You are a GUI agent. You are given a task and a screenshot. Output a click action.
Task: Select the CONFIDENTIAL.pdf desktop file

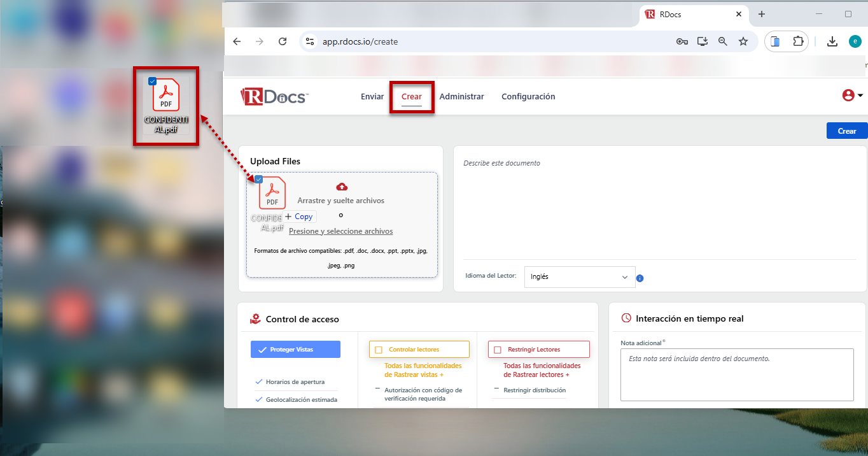click(x=165, y=105)
